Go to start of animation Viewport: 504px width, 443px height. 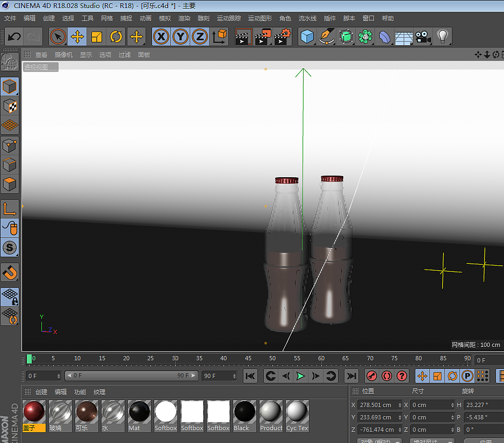250,376
